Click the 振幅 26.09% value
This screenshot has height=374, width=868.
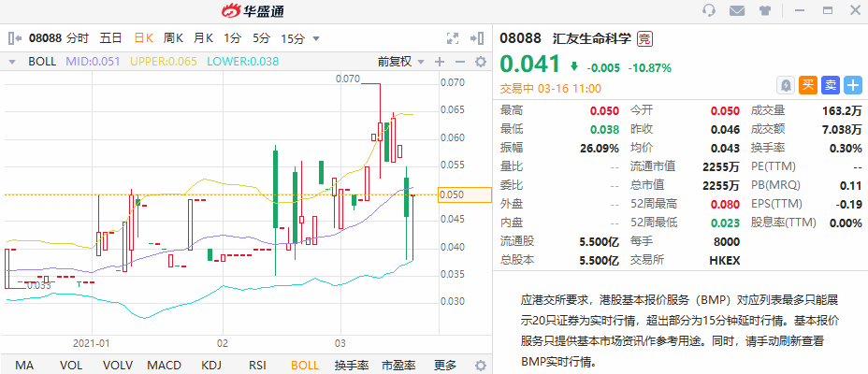point(600,149)
